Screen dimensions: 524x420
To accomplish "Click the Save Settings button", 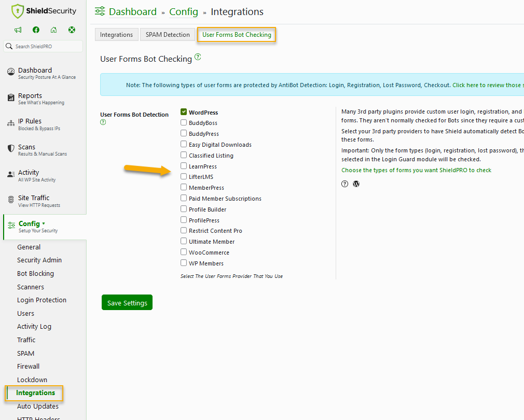I will pos(127,302).
